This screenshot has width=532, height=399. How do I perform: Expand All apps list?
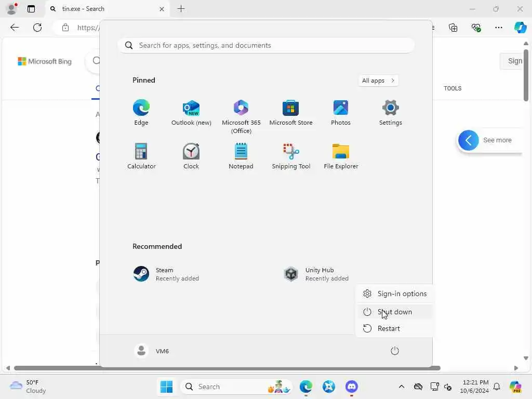tap(378, 81)
